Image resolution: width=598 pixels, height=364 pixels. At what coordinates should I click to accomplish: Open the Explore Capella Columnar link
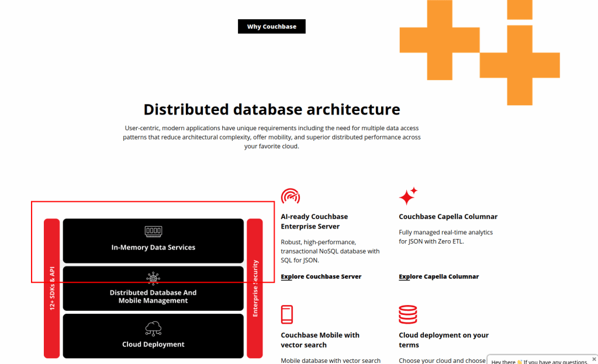438,276
